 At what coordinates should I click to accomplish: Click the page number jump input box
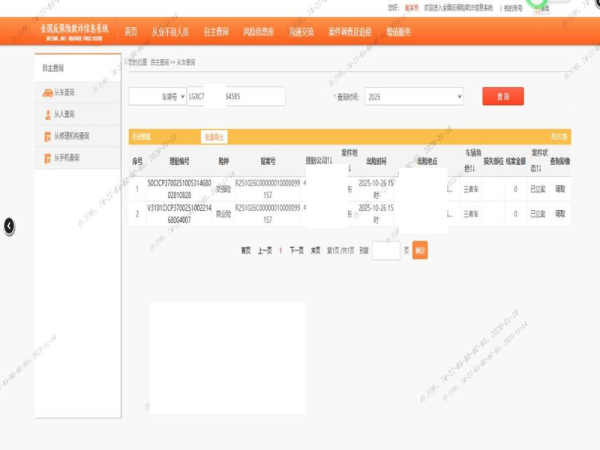(386, 250)
